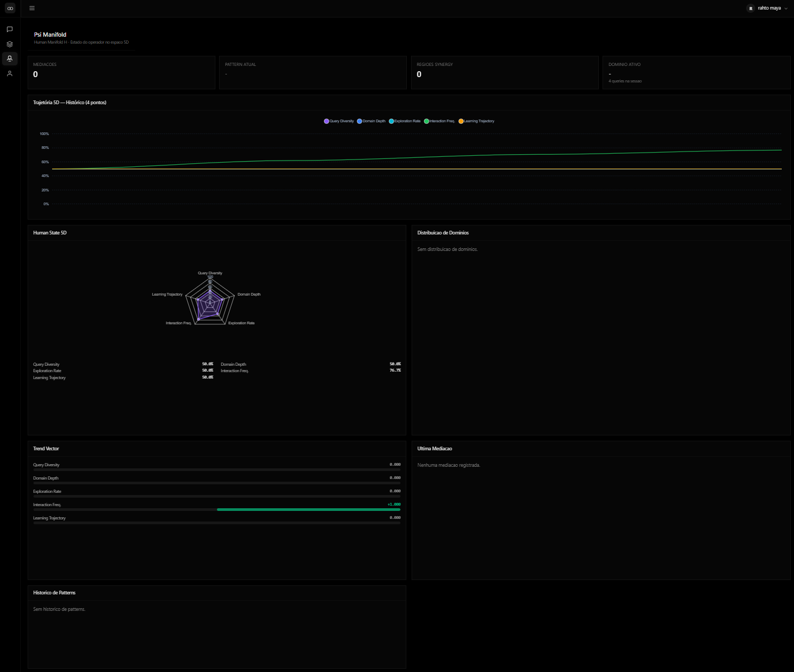Screen dimensions: 794x672
Task: Click the Interaction Freq. trend progress bar
Action: tap(217, 509)
